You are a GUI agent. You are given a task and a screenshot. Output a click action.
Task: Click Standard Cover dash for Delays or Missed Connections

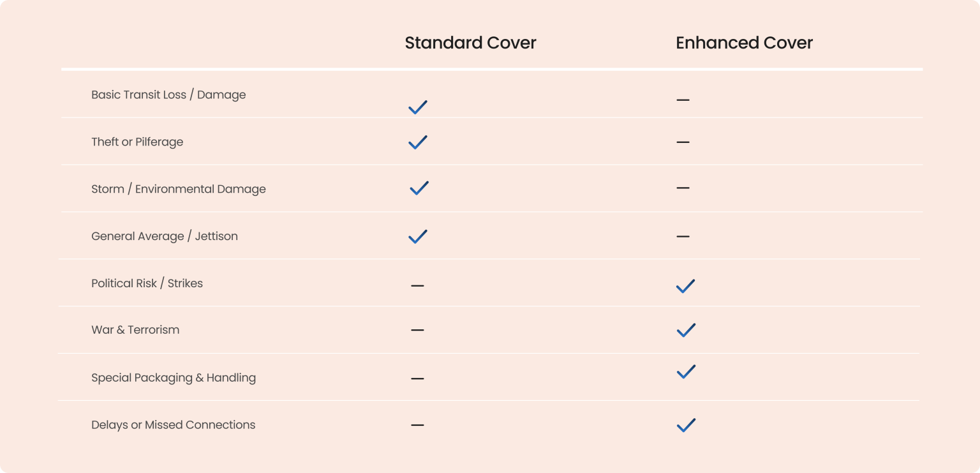[x=417, y=425]
